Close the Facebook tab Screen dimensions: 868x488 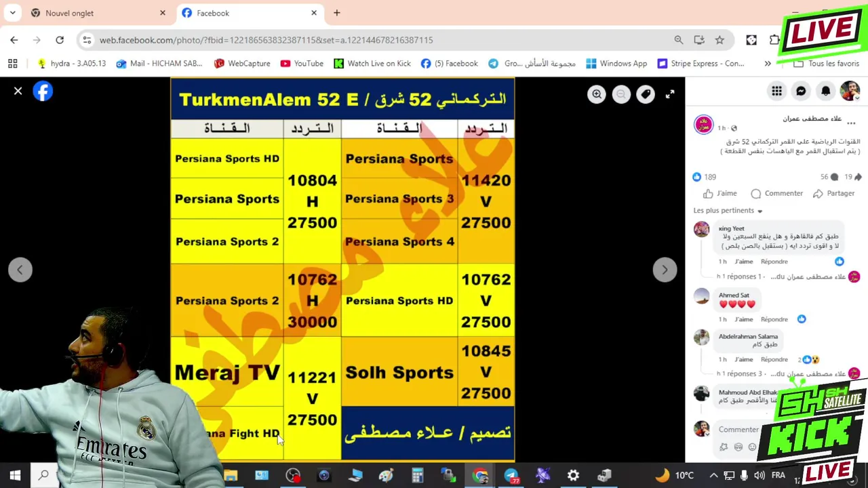[x=313, y=13]
